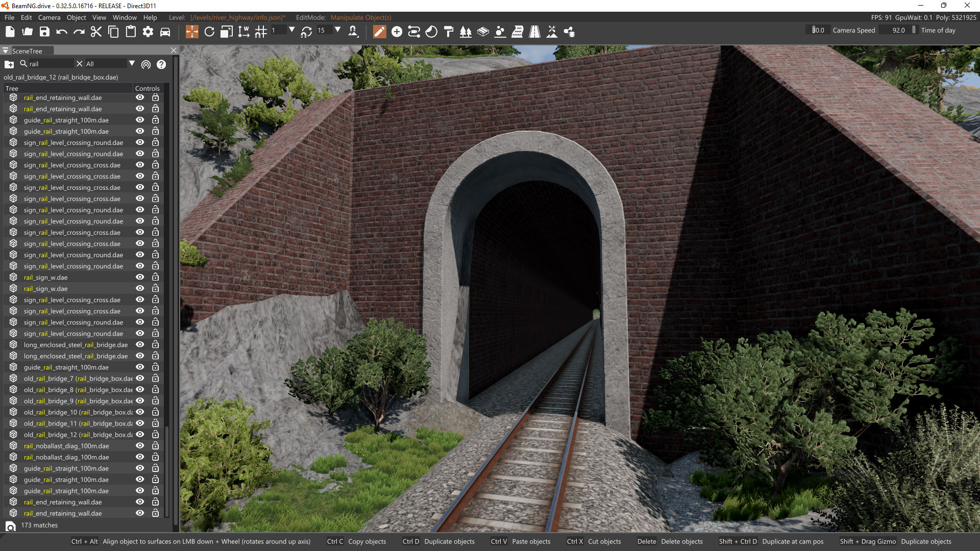
Task: Activate the orange Object Select pencil tool
Action: (x=379, y=32)
